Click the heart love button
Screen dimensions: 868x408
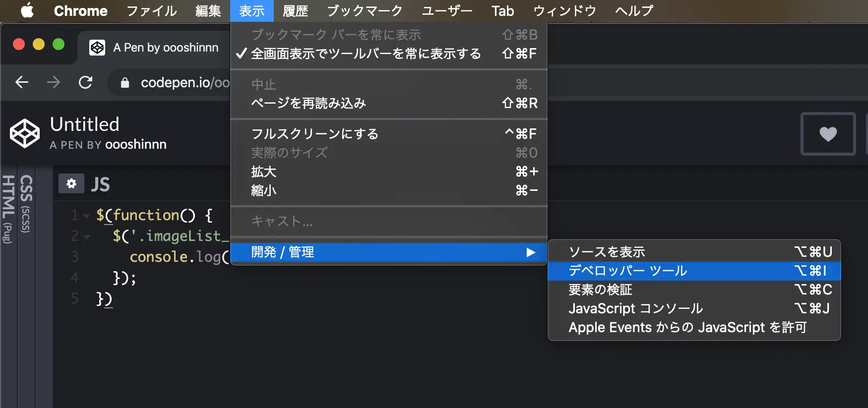[x=828, y=134]
